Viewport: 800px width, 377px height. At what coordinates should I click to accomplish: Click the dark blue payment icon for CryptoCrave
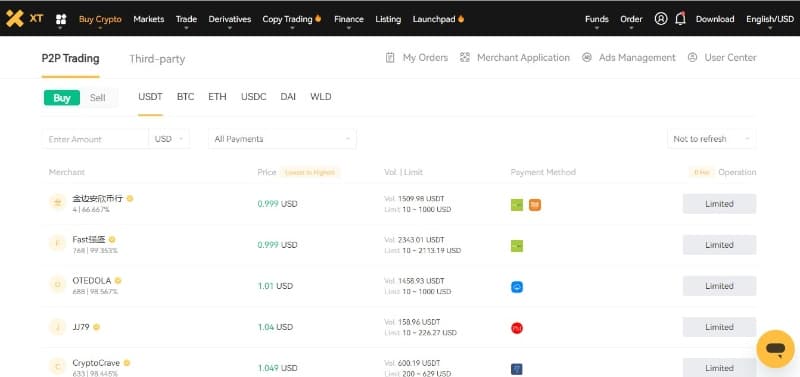pyautogui.click(x=517, y=369)
